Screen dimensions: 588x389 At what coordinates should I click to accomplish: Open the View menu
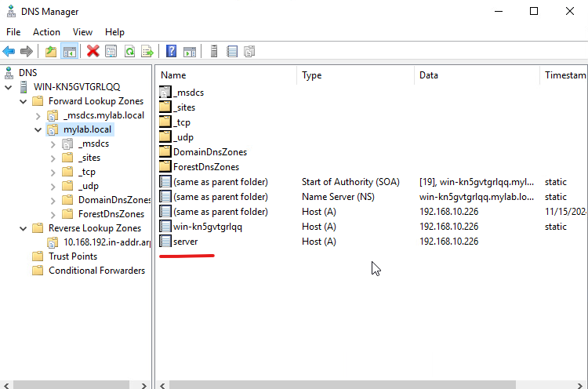pos(82,32)
